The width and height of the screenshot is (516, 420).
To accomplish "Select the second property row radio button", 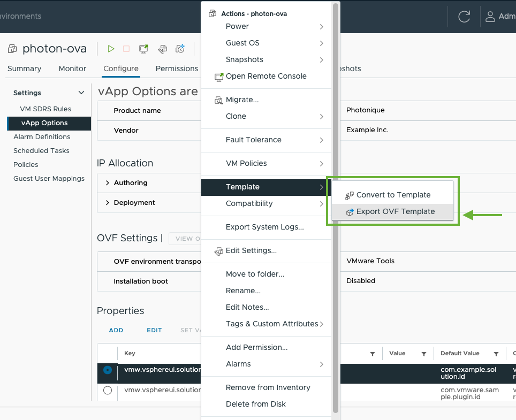I will pos(108,391).
